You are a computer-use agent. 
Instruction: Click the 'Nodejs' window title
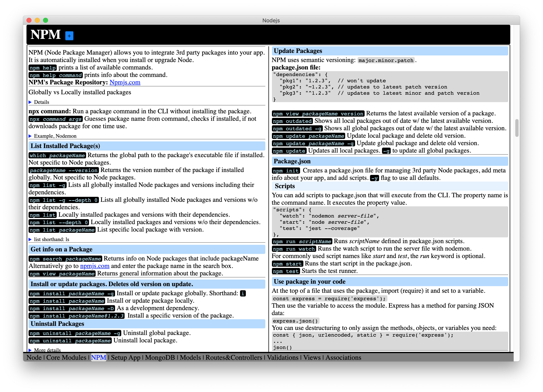(x=271, y=20)
